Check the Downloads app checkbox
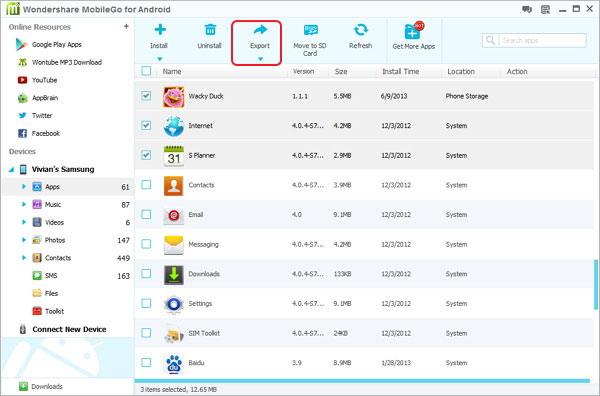This screenshot has width=600, height=396. click(x=146, y=274)
